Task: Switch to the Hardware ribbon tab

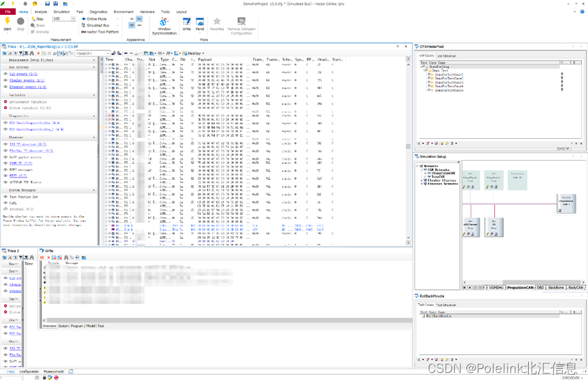Action: tap(147, 12)
